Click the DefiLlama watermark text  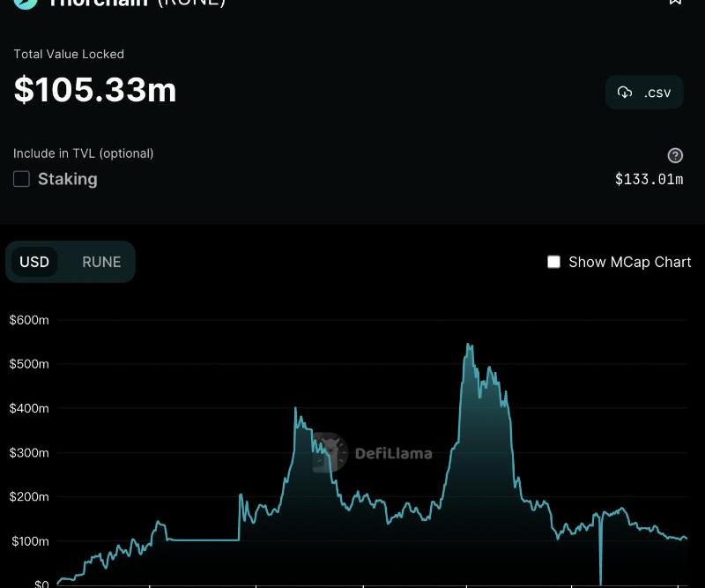(393, 454)
